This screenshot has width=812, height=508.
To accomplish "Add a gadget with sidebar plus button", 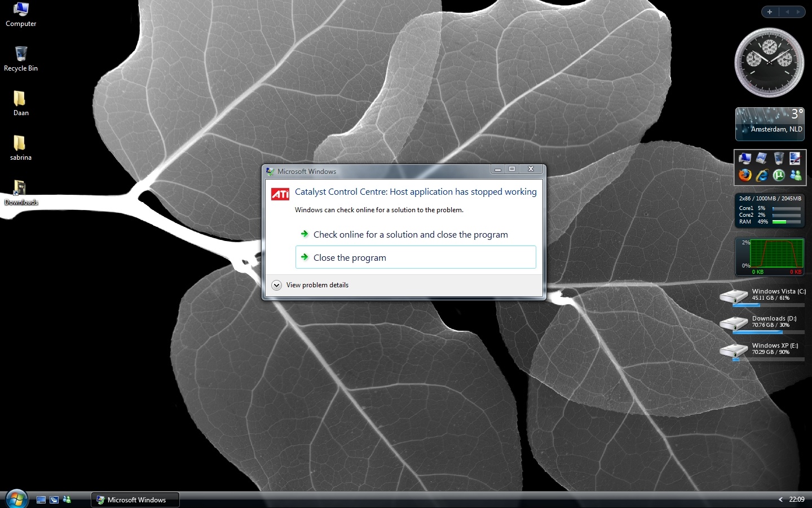I will (x=770, y=12).
